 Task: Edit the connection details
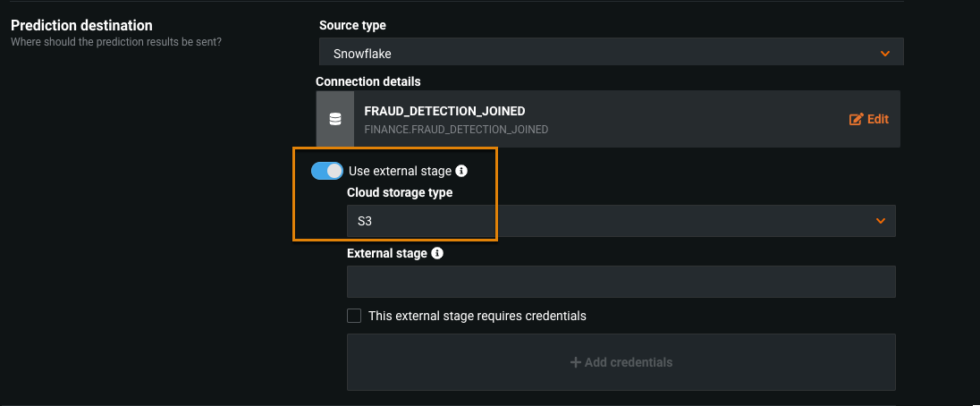[867, 119]
